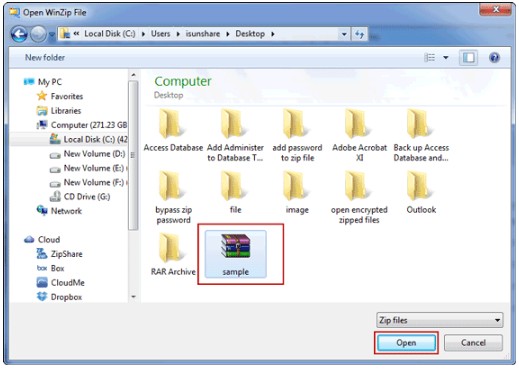Expand the arrow after Users in path
This screenshot has width=519, height=369.
click(x=178, y=34)
